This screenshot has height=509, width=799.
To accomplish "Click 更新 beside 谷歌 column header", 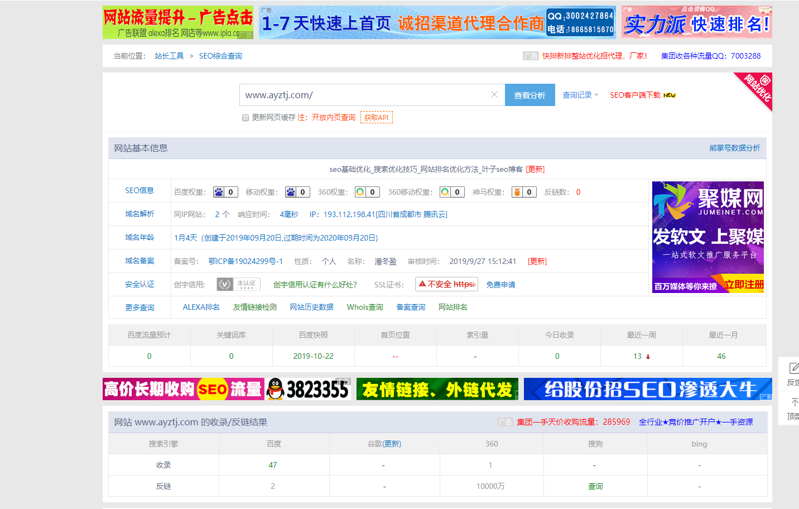I will (x=392, y=444).
